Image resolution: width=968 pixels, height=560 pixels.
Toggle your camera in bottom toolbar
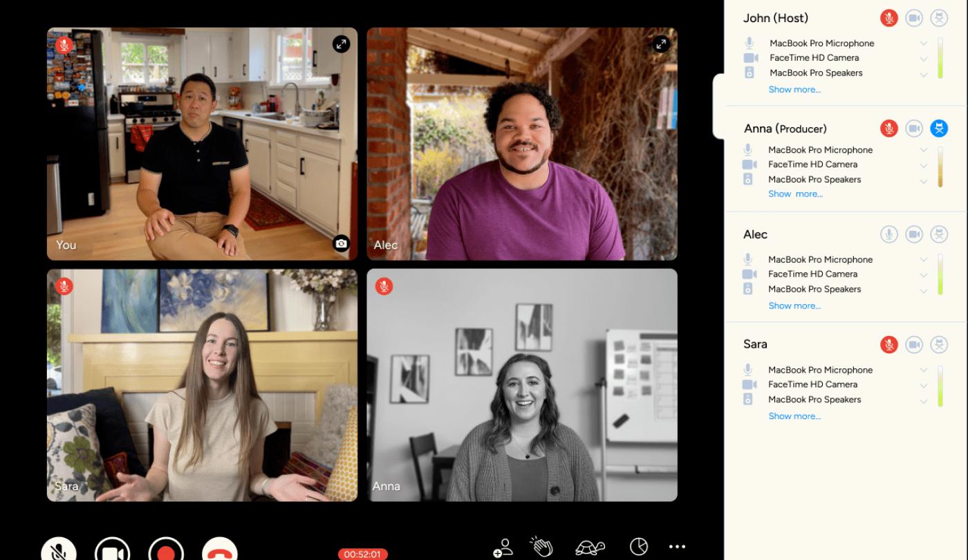(112, 551)
